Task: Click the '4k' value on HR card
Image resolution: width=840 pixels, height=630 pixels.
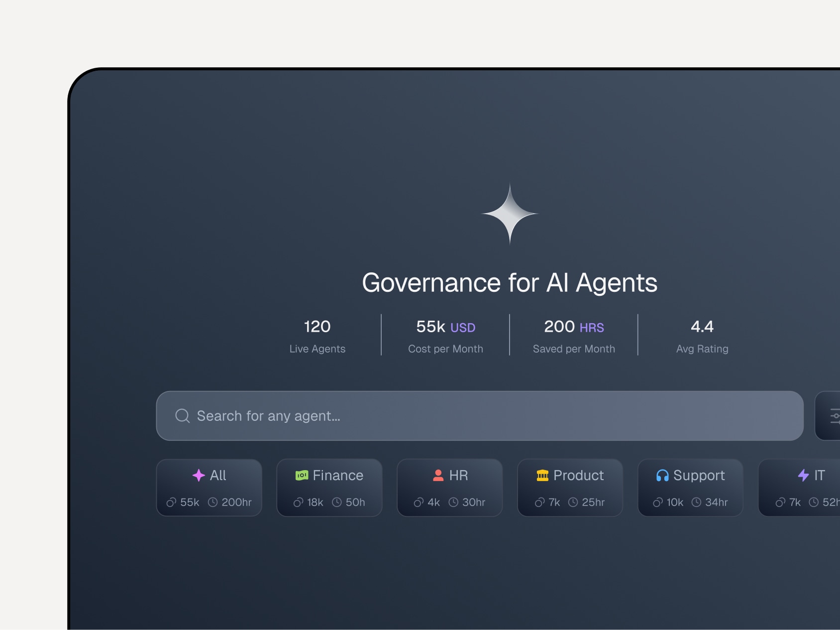Action: point(433,502)
